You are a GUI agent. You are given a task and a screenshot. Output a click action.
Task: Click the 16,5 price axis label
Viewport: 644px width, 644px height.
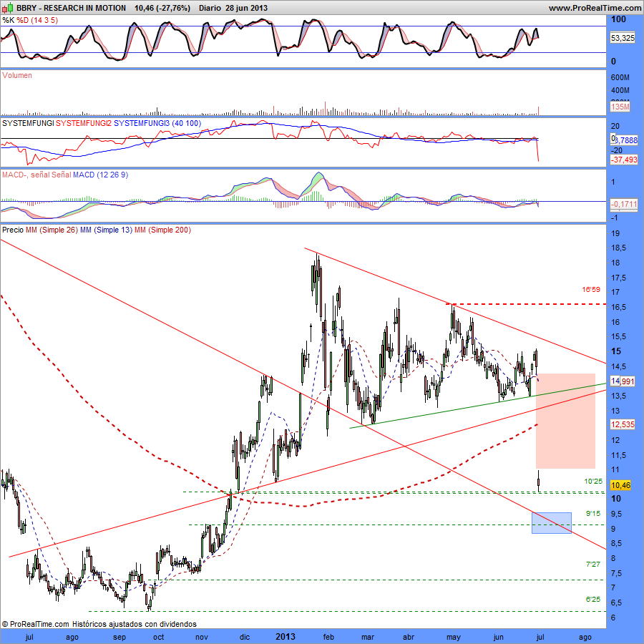618,307
